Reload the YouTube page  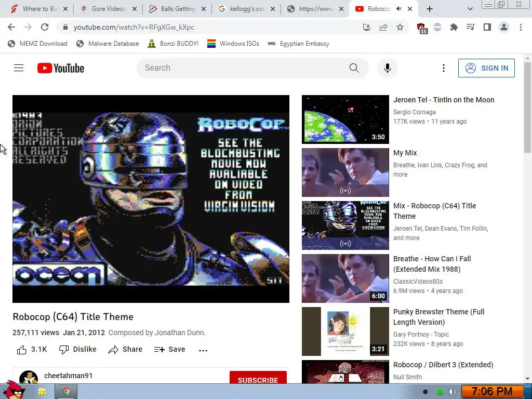(x=45, y=27)
